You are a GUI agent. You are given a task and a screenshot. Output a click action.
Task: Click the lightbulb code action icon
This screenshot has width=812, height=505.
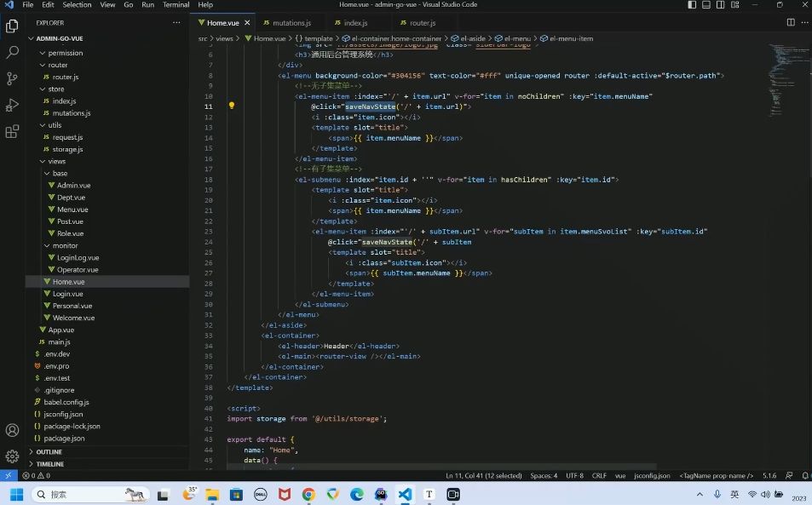(x=232, y=106)
